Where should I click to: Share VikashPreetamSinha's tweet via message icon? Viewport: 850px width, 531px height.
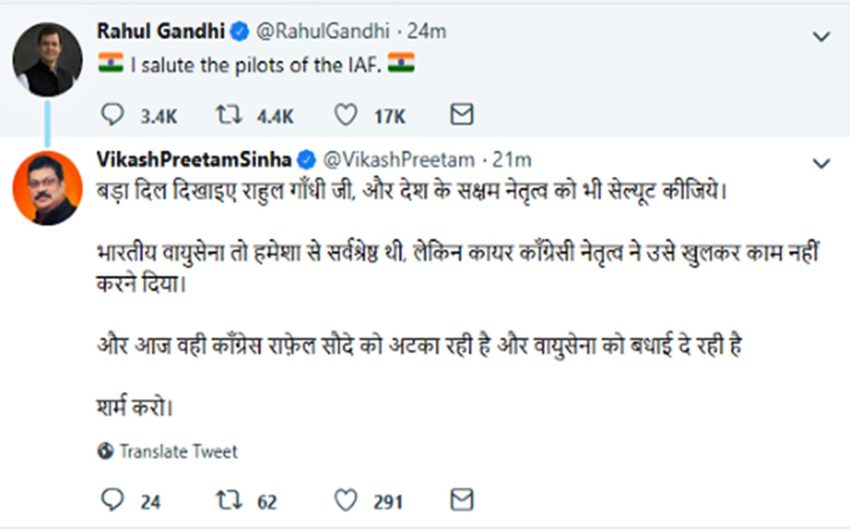tap(461, 500)
